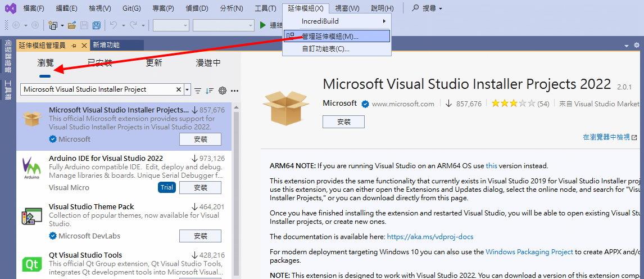Open the 專案(P) menu
This screenshot has height=279, width=644.
pos(163,8)
